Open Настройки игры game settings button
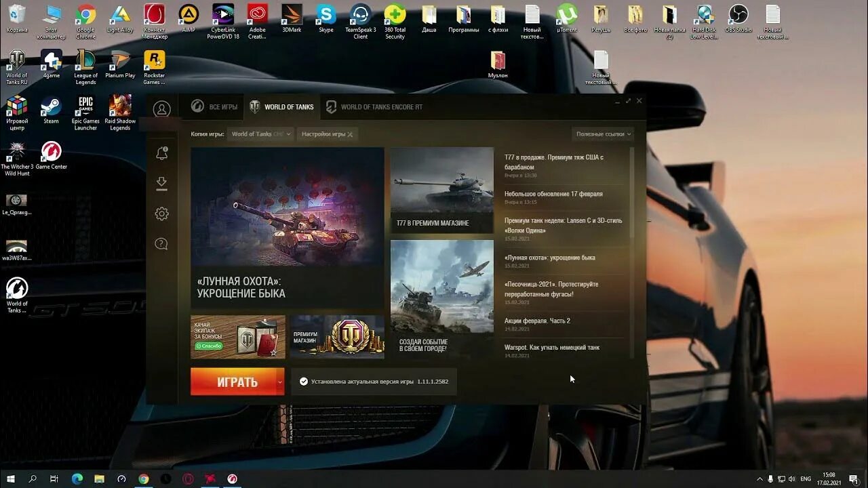This screenshot has height=488, width=868. point(327,134)
